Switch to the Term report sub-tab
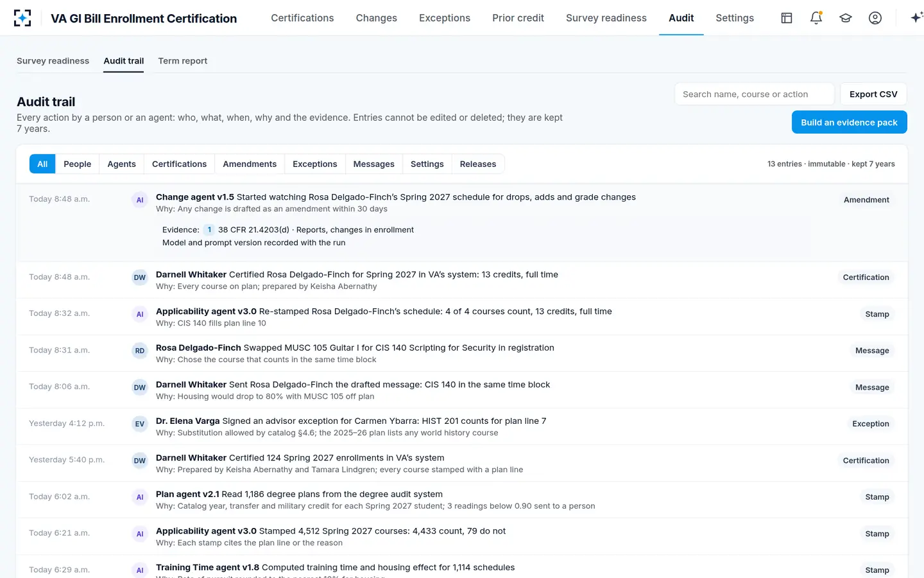The image size is (924, 578). point(183,61)
